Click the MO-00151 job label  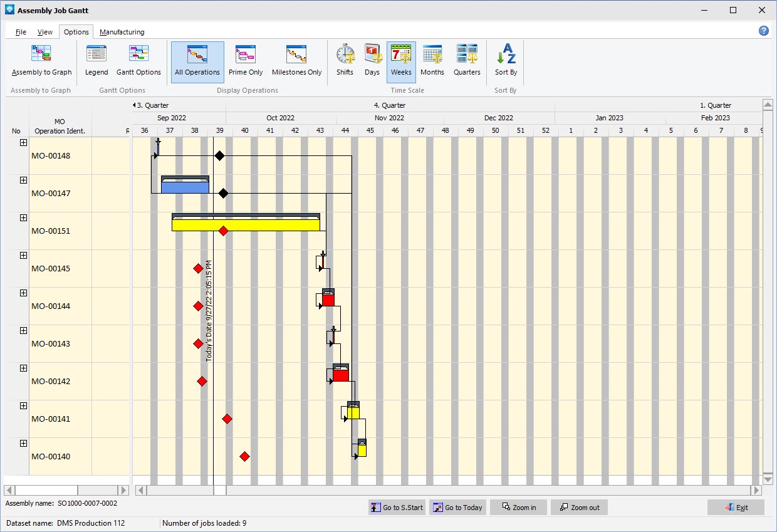[51, 231]
